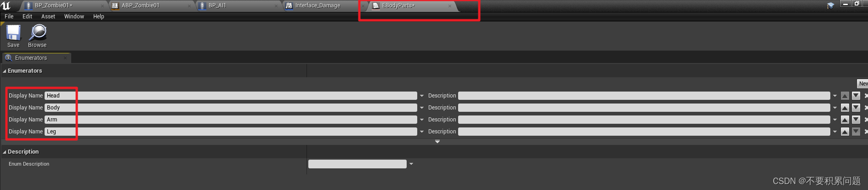Expand advanced options arrow below enumerators list
The height and width of the screenshot is (190, 868).
tap(437, 142)
